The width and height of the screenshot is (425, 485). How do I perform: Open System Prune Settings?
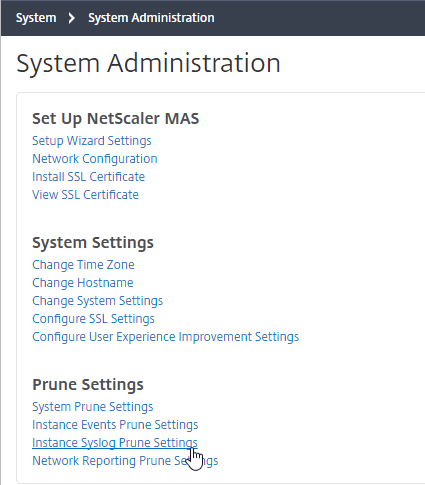point(93,407)
